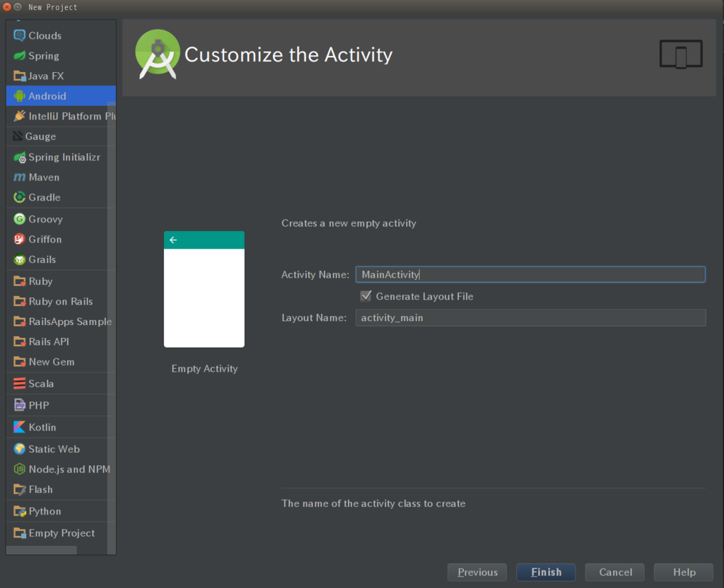724x588 pixels.
Task: Click the sidebar horizontal scrollbar
Action: 42,550
